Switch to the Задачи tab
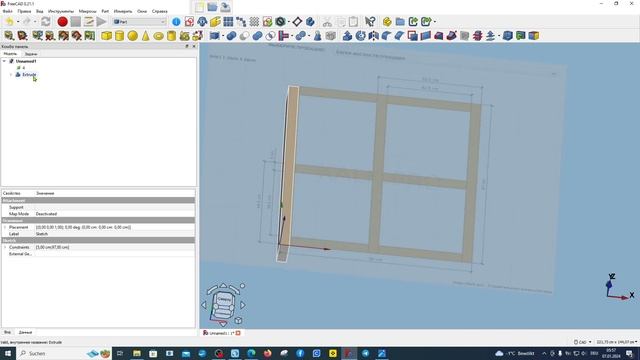Image resolution: width=640 pixels, height=360 pixels. click(x=31, y=54)
